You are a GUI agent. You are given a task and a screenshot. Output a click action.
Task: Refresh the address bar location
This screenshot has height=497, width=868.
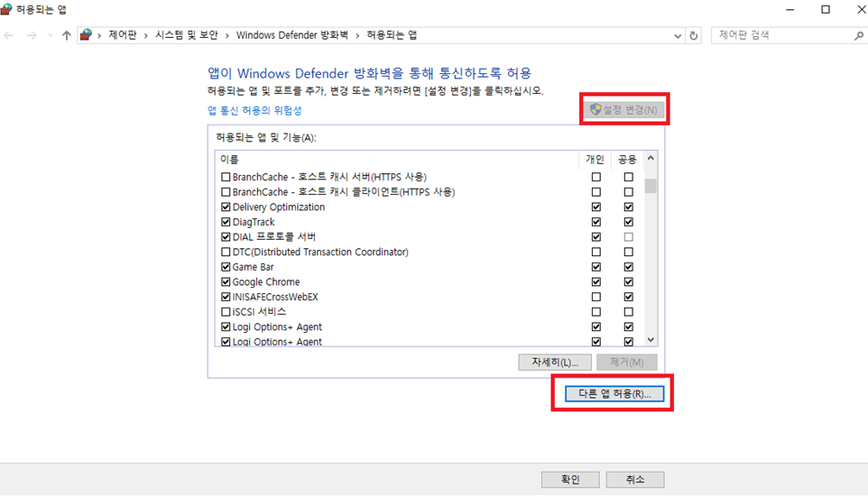[x=694, y=35]
